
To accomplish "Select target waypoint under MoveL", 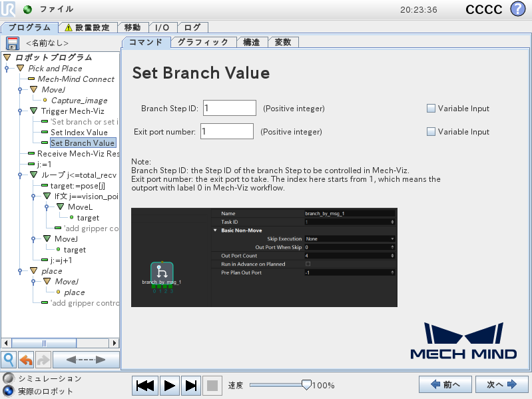I will 88,218.
